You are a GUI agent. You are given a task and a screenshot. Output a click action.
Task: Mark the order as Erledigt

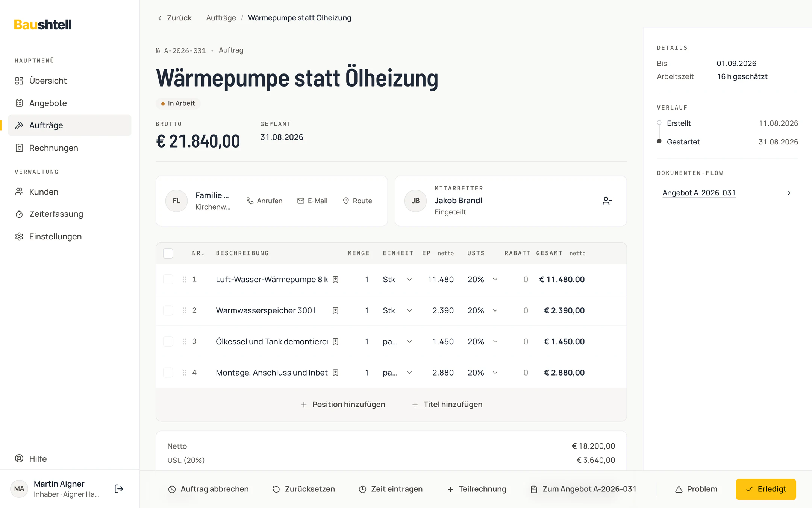(766, 489)
